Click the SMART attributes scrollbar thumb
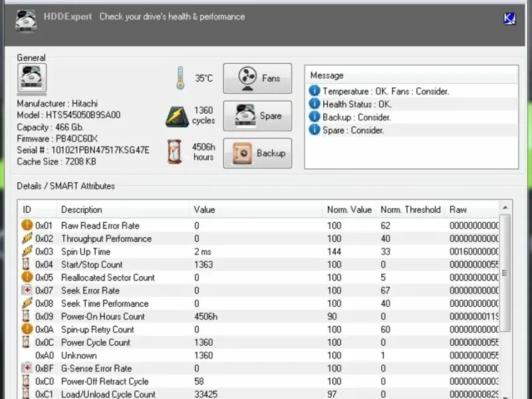Screen dimensions: 532x399 [x=505, y=273]
